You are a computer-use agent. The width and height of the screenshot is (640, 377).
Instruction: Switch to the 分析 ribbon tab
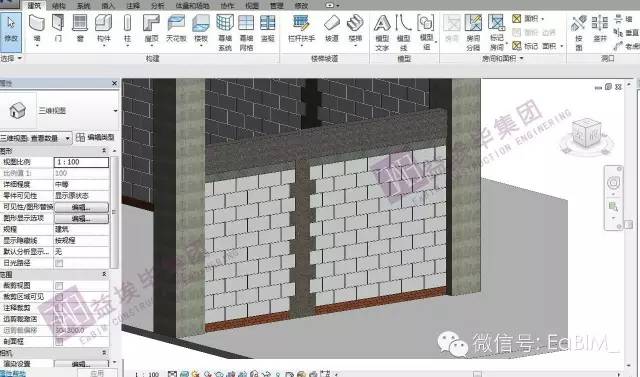click(x=158, y=6)
